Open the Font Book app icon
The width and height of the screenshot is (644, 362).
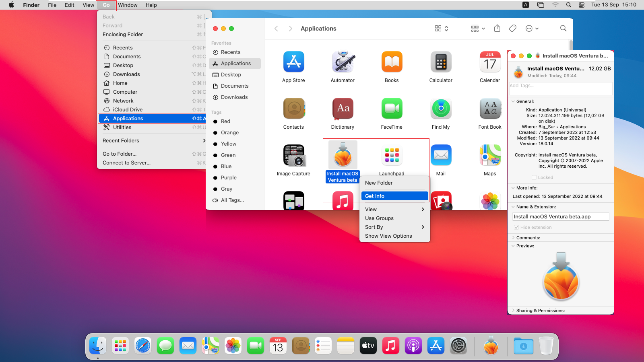(490, 109)
